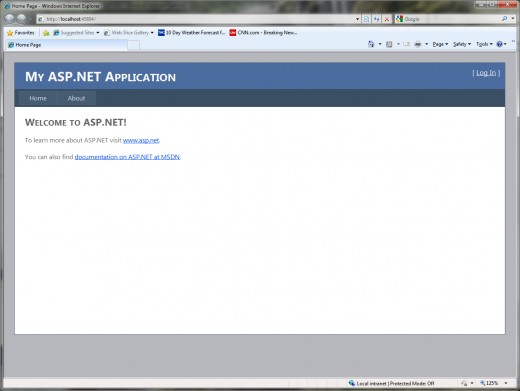Open the zoom level 125% dropdown
Screen dimensions: 520x391
point(494,383)
